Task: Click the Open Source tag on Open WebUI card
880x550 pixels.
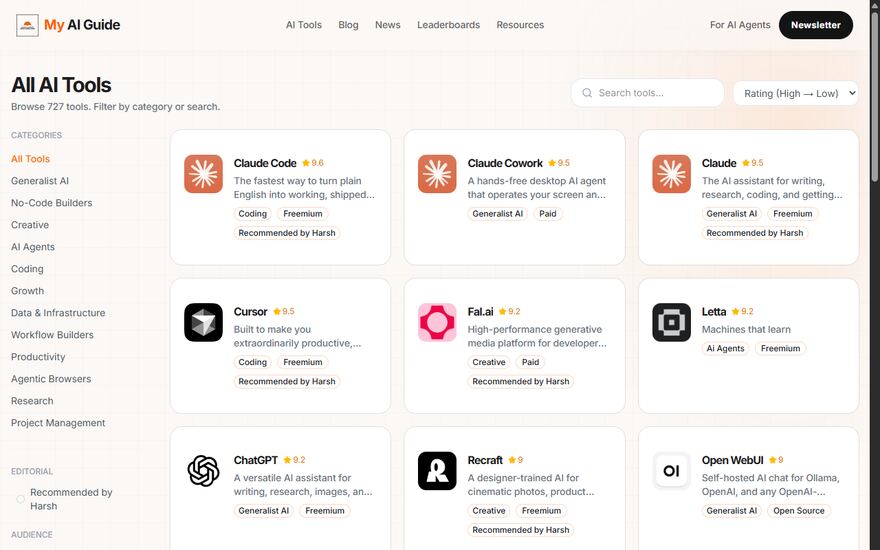Action: pyautogui.click(x=799, y=511)
